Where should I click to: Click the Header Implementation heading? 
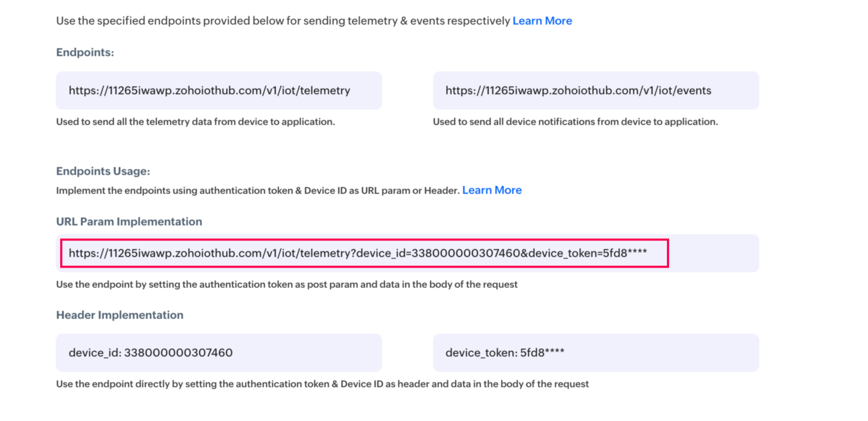119,315
